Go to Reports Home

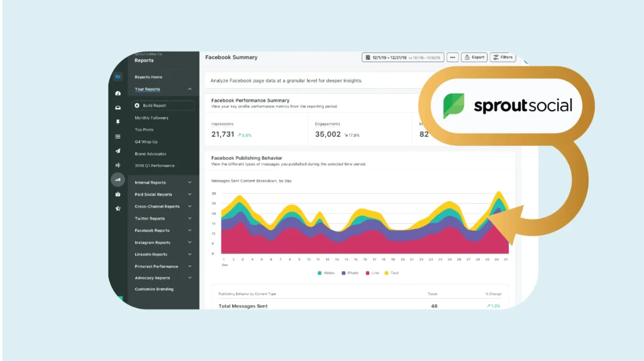click(x=148, y=77)
